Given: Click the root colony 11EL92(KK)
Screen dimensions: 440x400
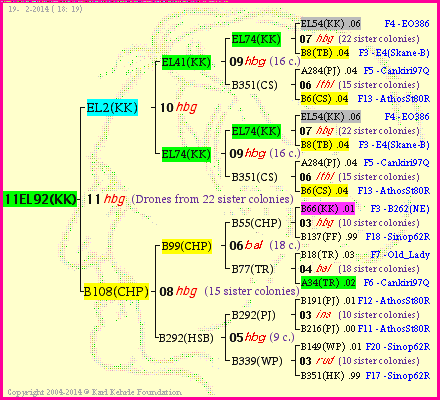Looking at the screenshot, I should [x=40, y=199].
